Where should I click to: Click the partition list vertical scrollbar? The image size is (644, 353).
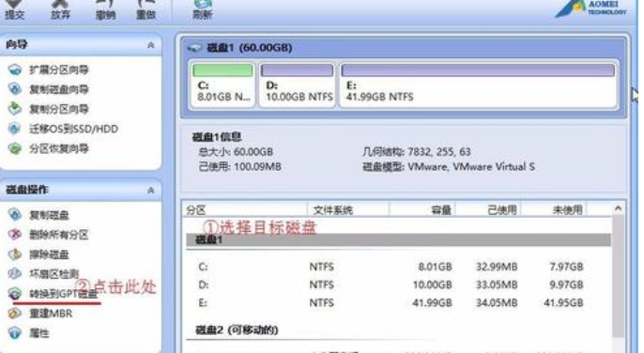[x=618, y=276]
